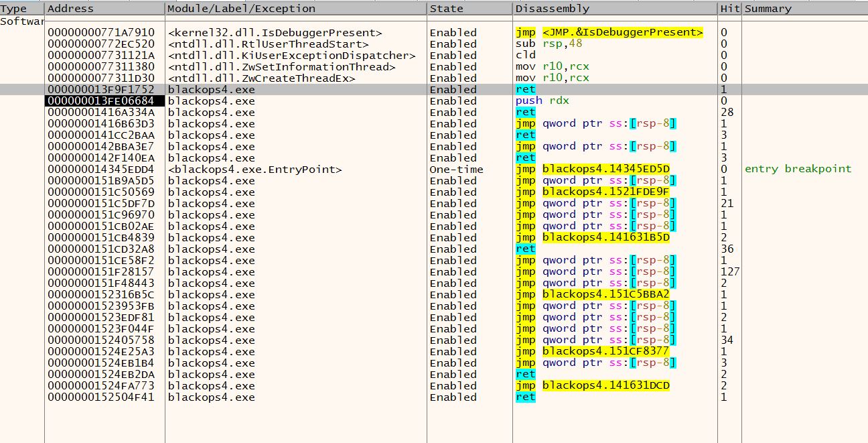This screenshot has width=868, height=443.
Task: Click the One-time state cell
Action: (x=456, y=170)
